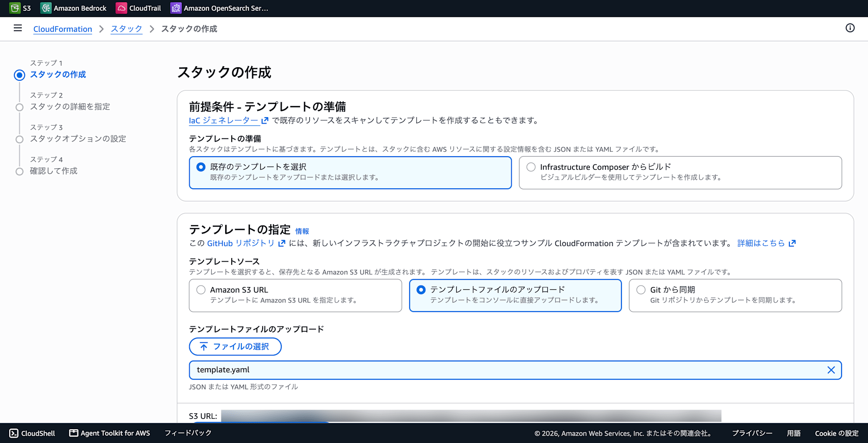Open the CloudTrail shortcut icon
This screenshot has height=443, width=868.
(121, 8)
